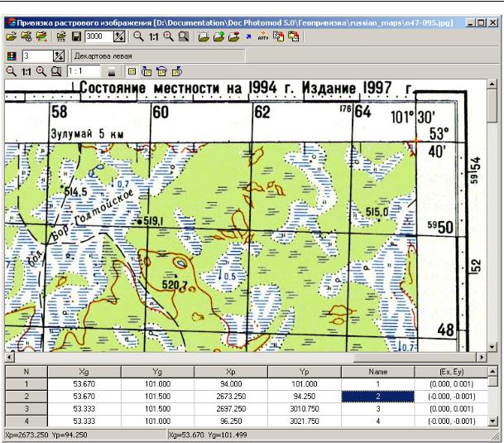
Task: Zoom in with lower toolbar plus magnifier
Action: click(x=41, y=71)
